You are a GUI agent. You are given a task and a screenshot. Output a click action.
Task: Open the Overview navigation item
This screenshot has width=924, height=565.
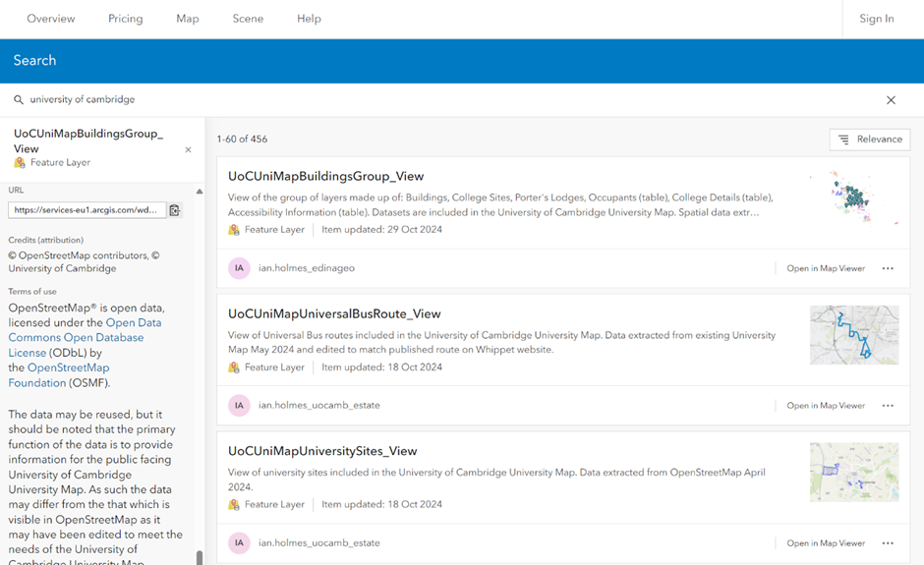[x=51, y=19]
